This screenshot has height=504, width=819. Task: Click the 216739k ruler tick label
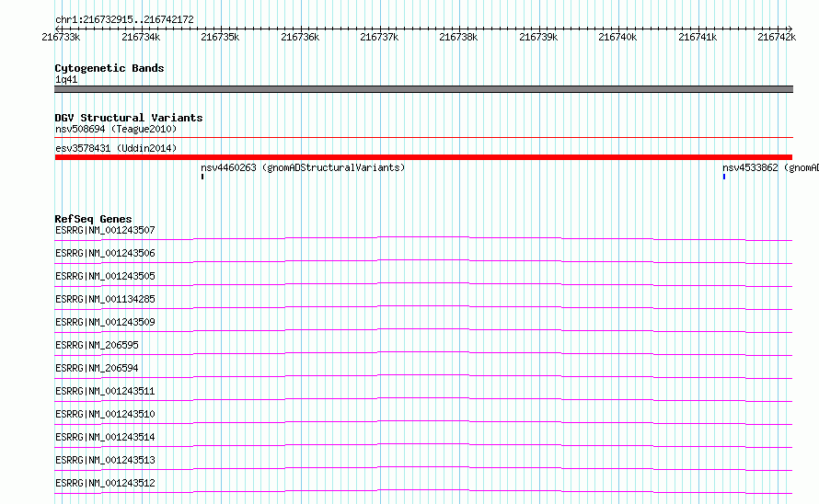coord(538,37)
